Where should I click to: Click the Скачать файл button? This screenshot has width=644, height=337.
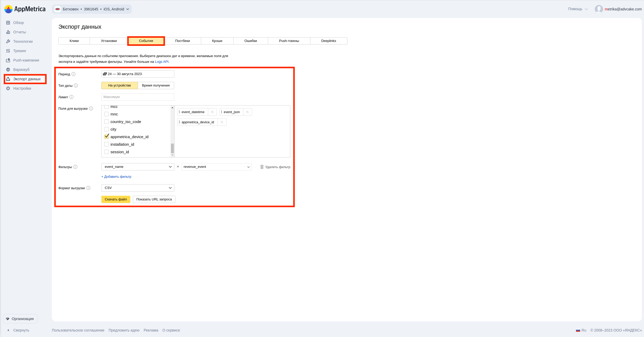coord(116,199)
